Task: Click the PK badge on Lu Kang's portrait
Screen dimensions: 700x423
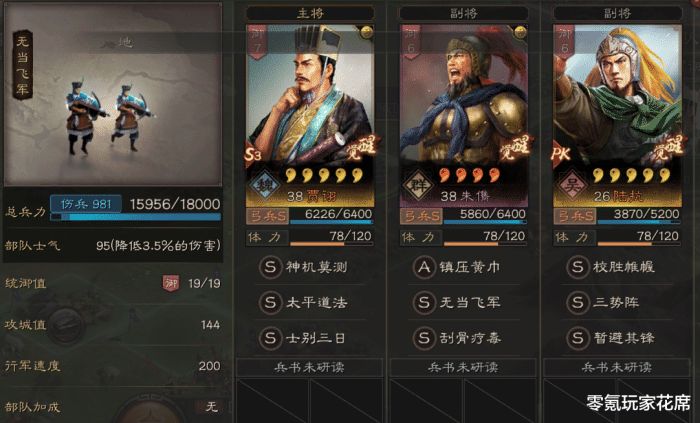Action: tap(561, 154)
